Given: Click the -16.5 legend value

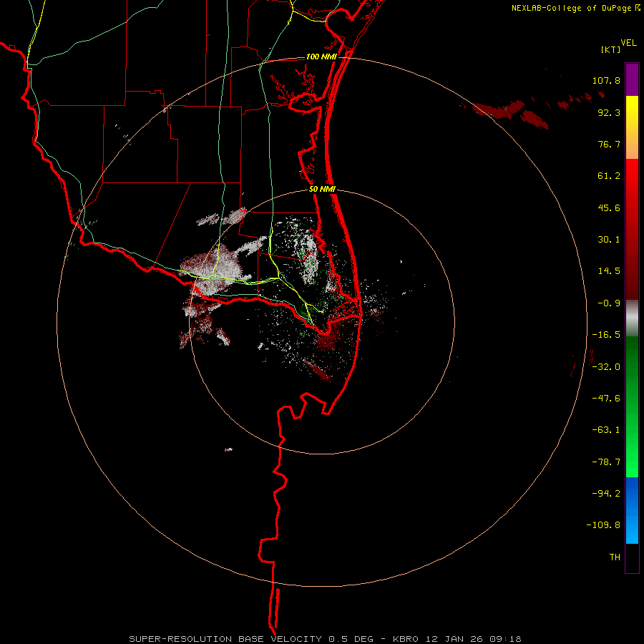Looking at the screenshot, I should [606, 335].
